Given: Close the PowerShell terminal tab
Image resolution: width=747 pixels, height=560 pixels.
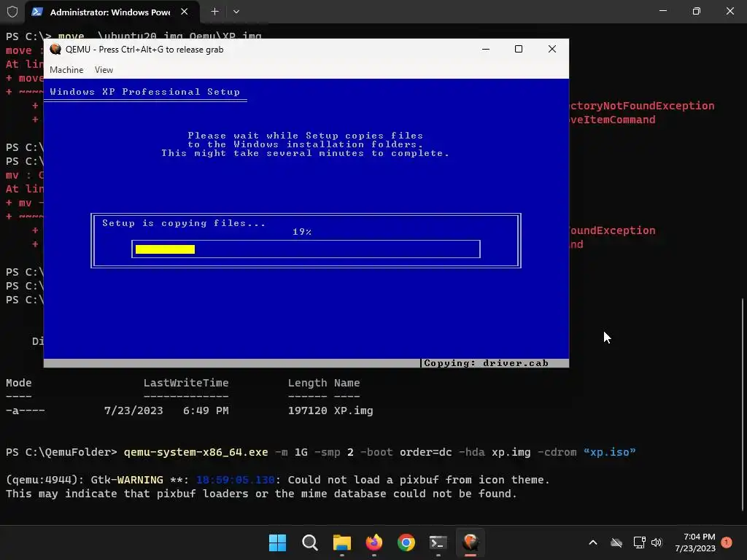Looking at the screenshot, I should [x=185, y=12].
